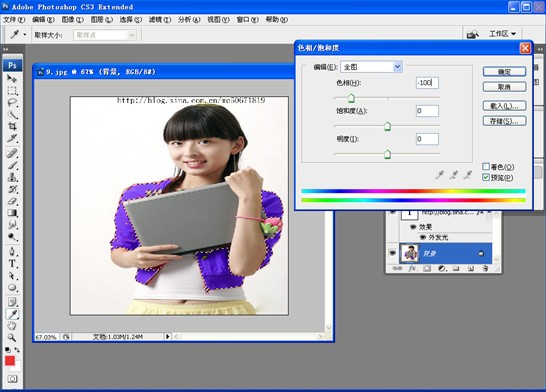Toggle visibility of 效果 effects
This screenshot has height=392, width=546.
coord(413,227)
